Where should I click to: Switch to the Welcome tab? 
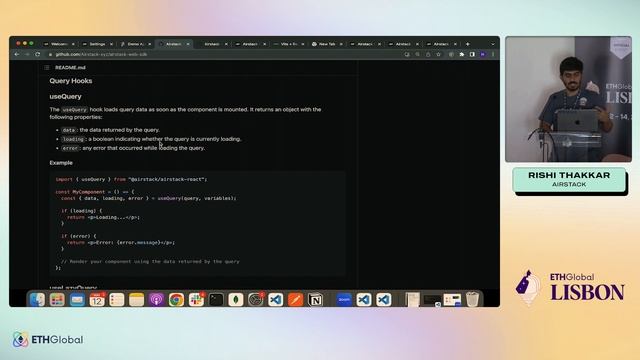point(58,44)
